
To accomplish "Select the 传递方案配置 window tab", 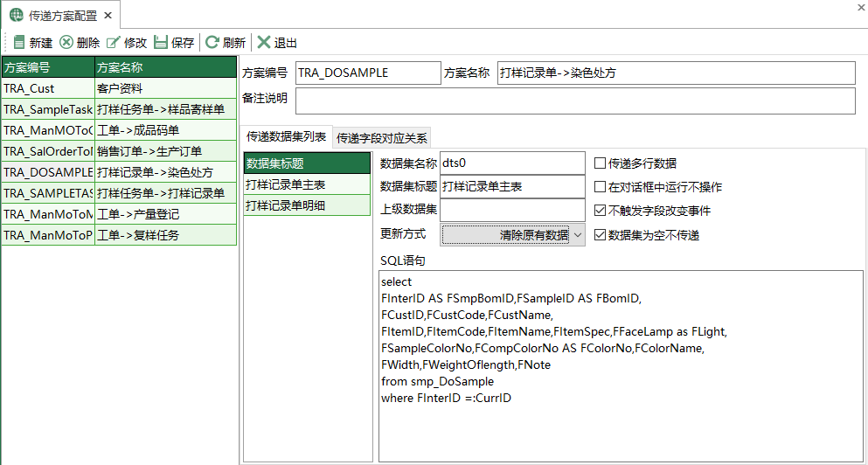I will pyautogui.click(x=61, y=16).
